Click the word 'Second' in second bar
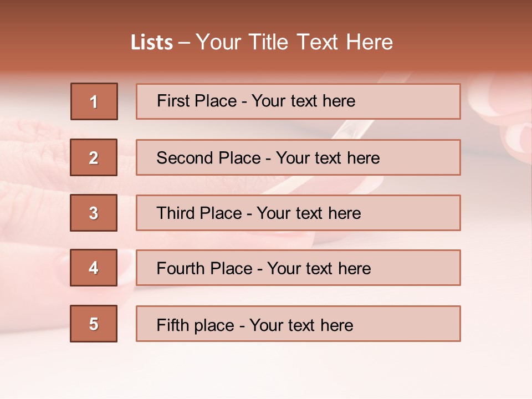Image resolution: width=532 pixels, height=399 pixels. 185,158
